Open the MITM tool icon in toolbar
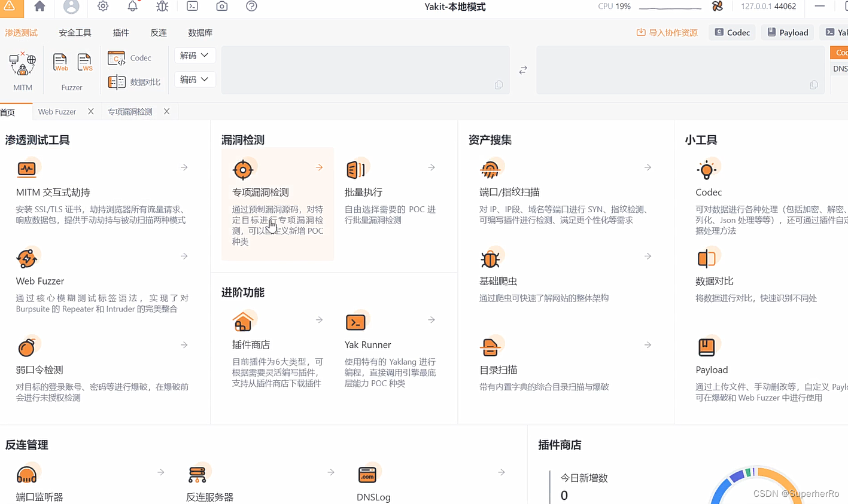The width and height of the screenshot is (848, 504). (23, 63)
